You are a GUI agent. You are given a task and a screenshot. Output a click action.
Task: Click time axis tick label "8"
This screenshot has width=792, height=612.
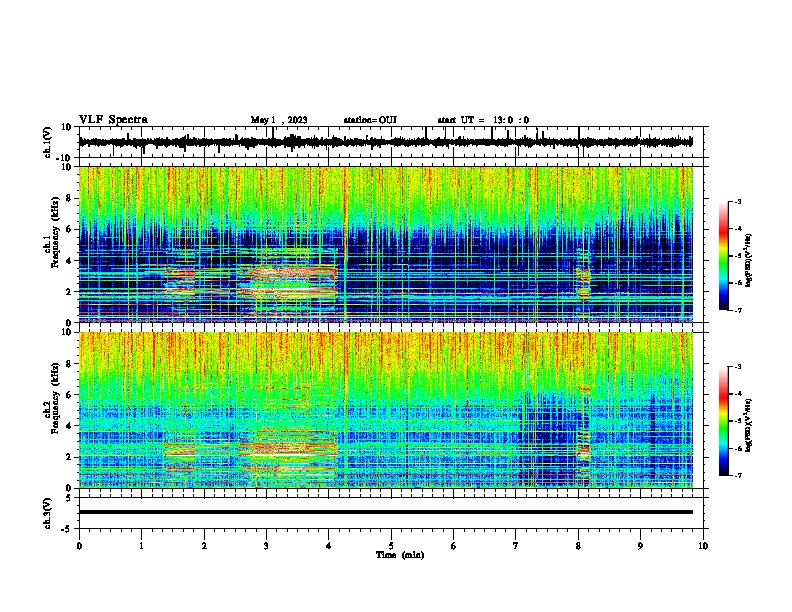point(578,545)
